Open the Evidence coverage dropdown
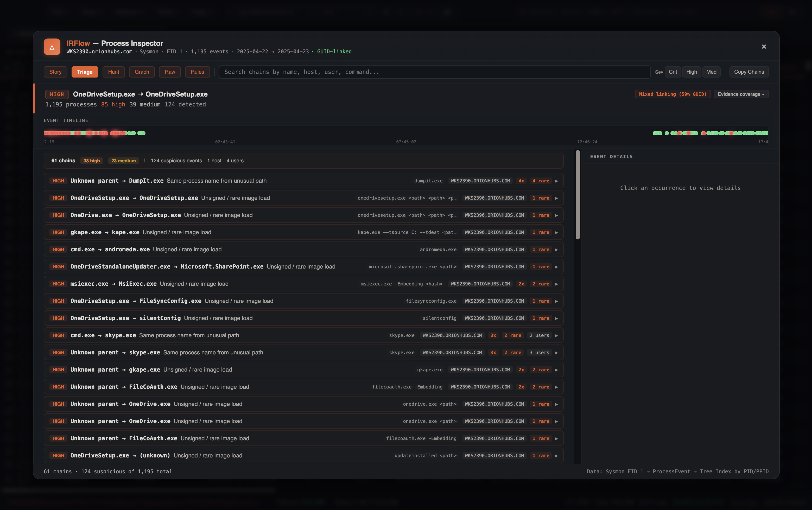The image size is (812, 510). 741,94
